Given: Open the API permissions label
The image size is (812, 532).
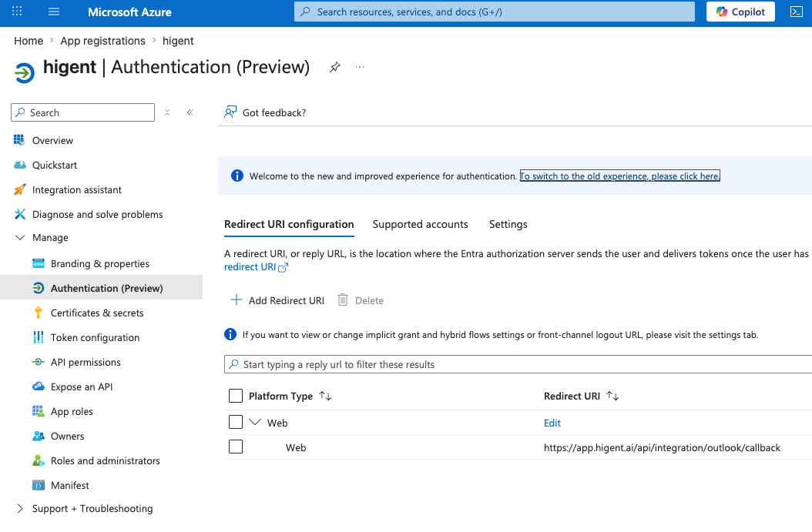Looking at the screenshot, I should [86, 363].
